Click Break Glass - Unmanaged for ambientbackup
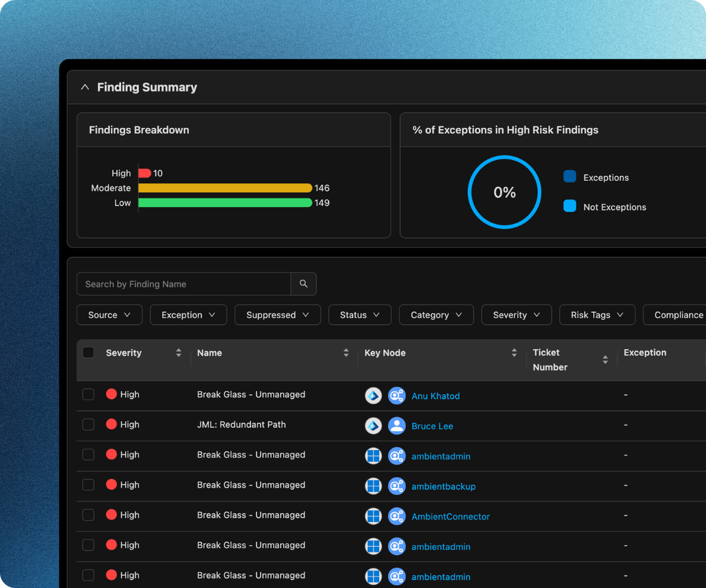This screenshot has height=588, width=706. [251, 485]
